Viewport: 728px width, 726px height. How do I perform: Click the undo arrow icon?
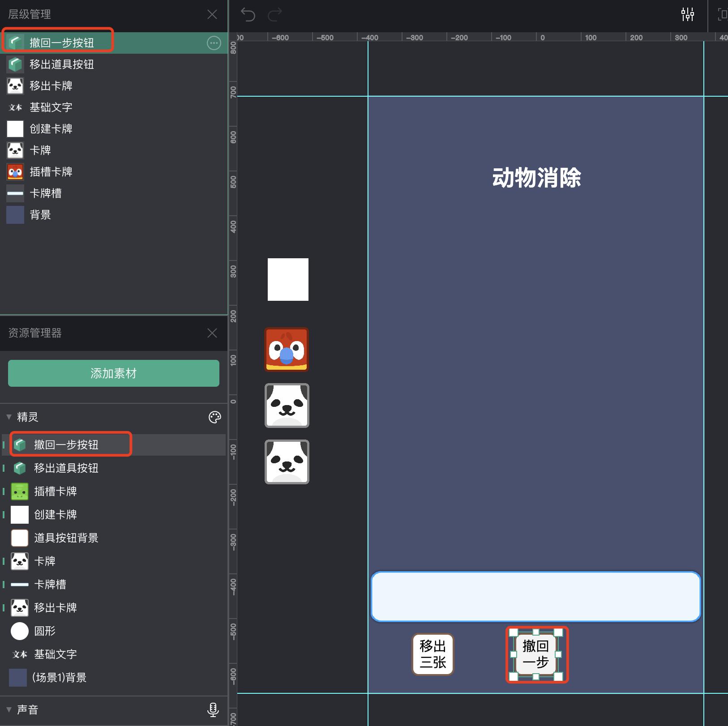(x=249, y=15)
